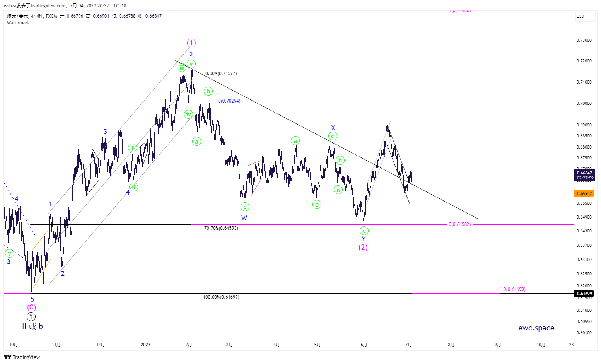
Task: Click the Watermark indicator label
Action: pos(18,23)
